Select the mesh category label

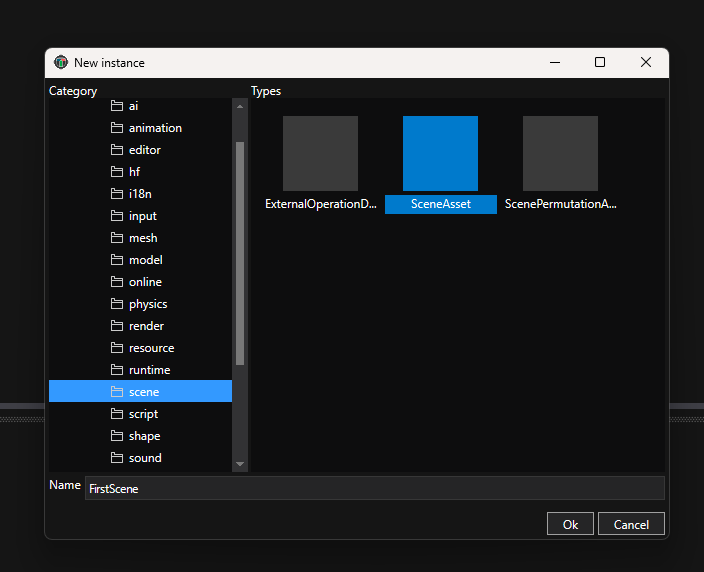point(143,238)
